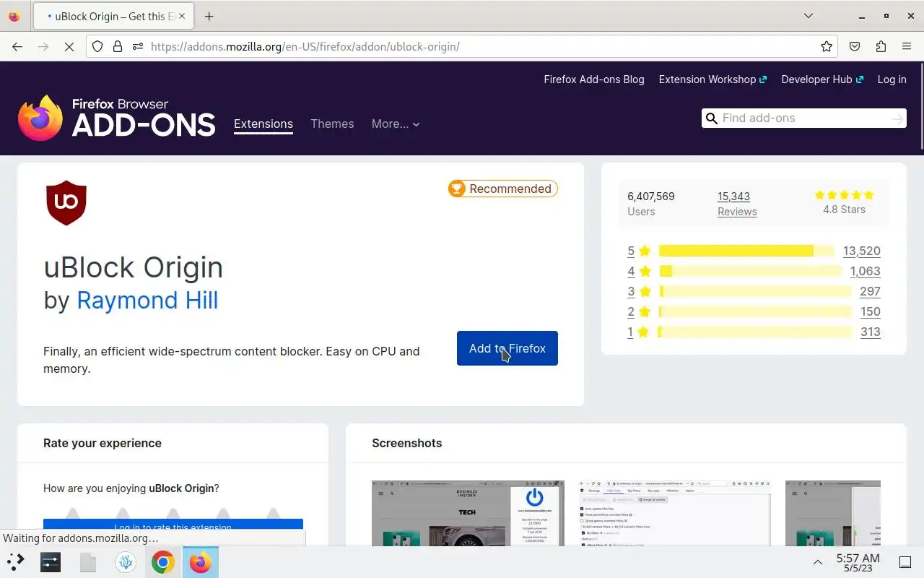Open the tracking protection shield icon
The width and height of the screenshot is (924, 578).
coord(99,46)
